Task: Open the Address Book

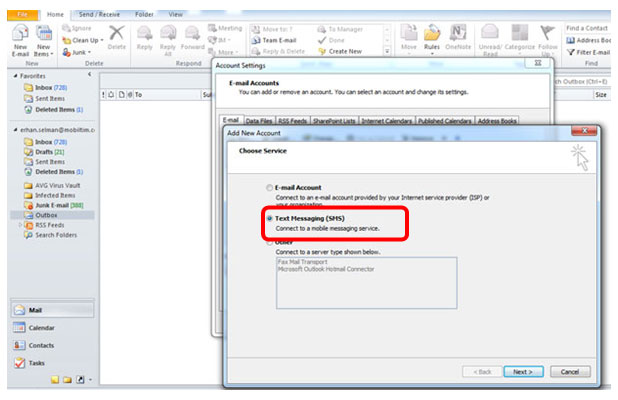Action: coord(588,40)
